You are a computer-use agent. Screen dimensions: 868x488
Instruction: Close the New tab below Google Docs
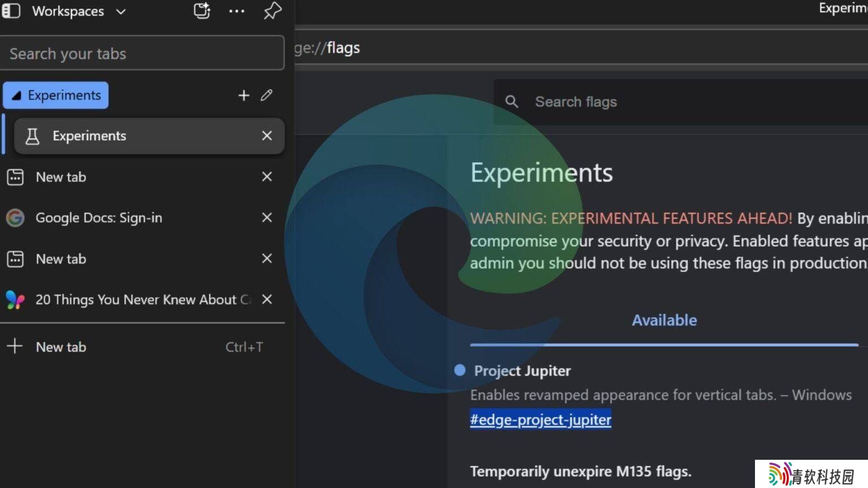pyautogui.click(x=267, y=258)
